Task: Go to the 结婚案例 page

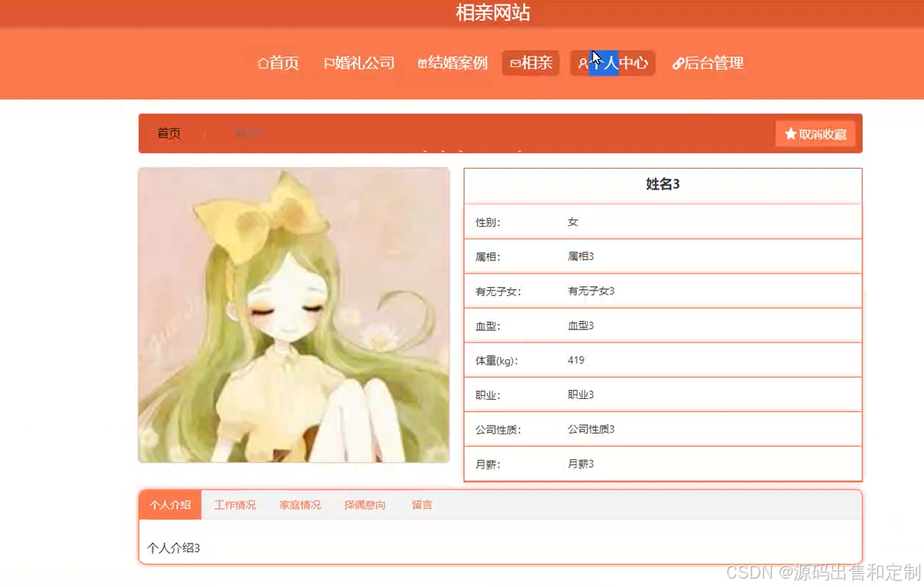Action: coord(453,63)
